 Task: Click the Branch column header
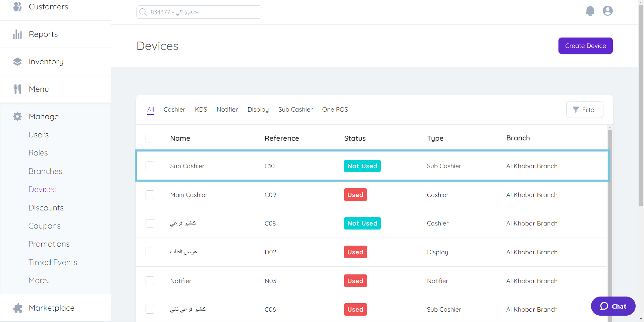(x=518, y=138)
